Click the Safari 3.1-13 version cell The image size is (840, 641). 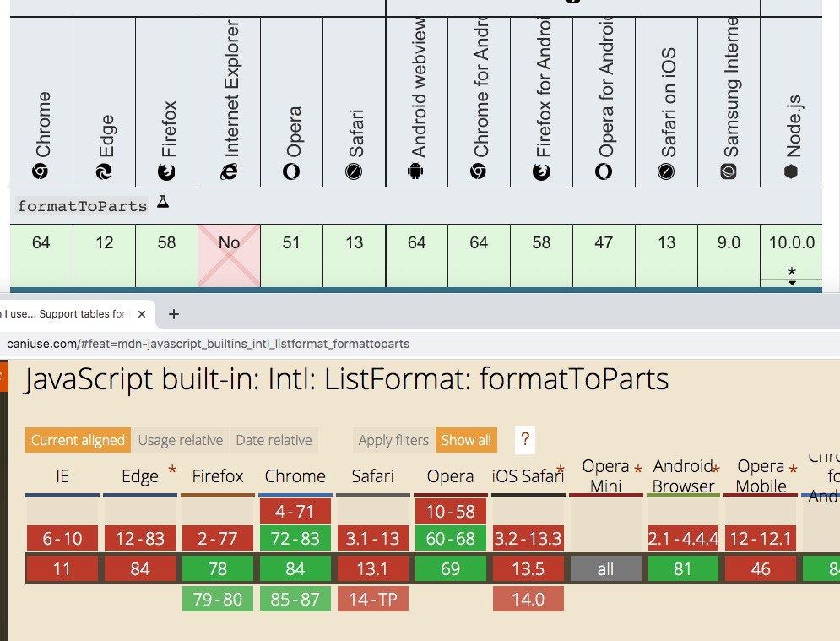[x=373, y=538]
